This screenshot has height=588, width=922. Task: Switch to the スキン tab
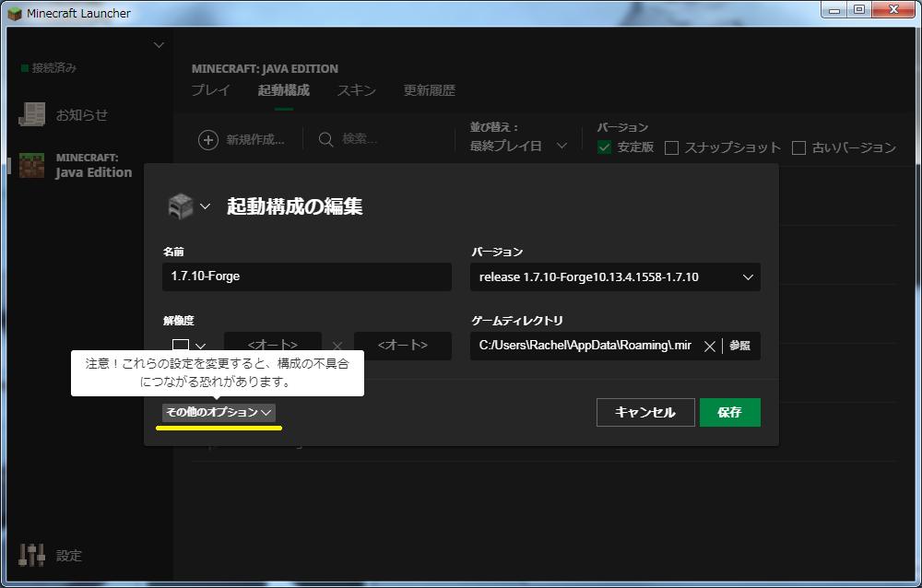[x=356, y=90]
